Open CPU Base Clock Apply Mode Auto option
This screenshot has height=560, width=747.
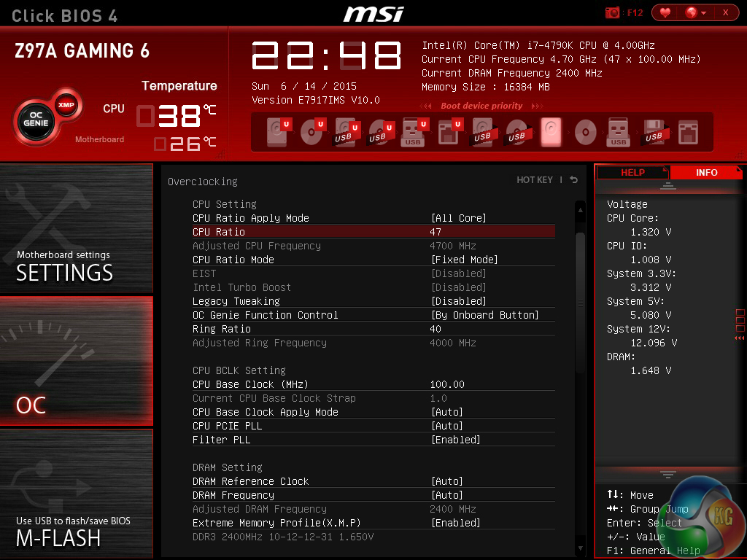[x=447, y=412]
